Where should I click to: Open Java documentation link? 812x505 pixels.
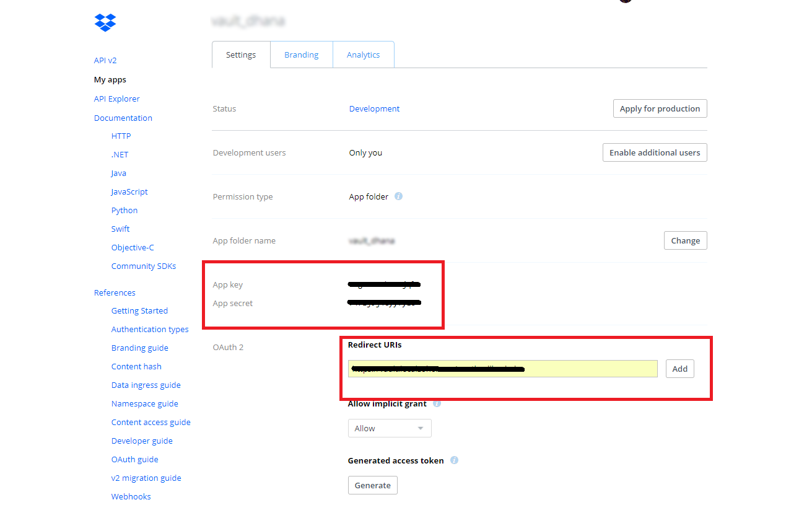(x=119, y=173)
